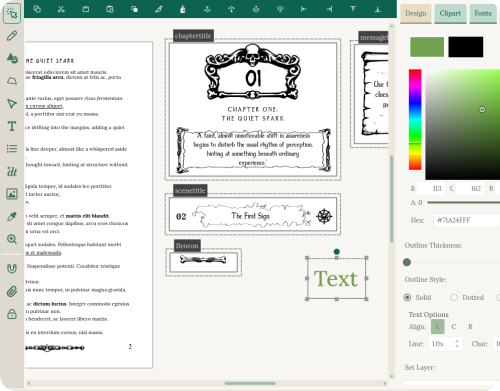500x391 pixels.
Task: Click the paperclip attach icon
Action: (x=12, y=291)
